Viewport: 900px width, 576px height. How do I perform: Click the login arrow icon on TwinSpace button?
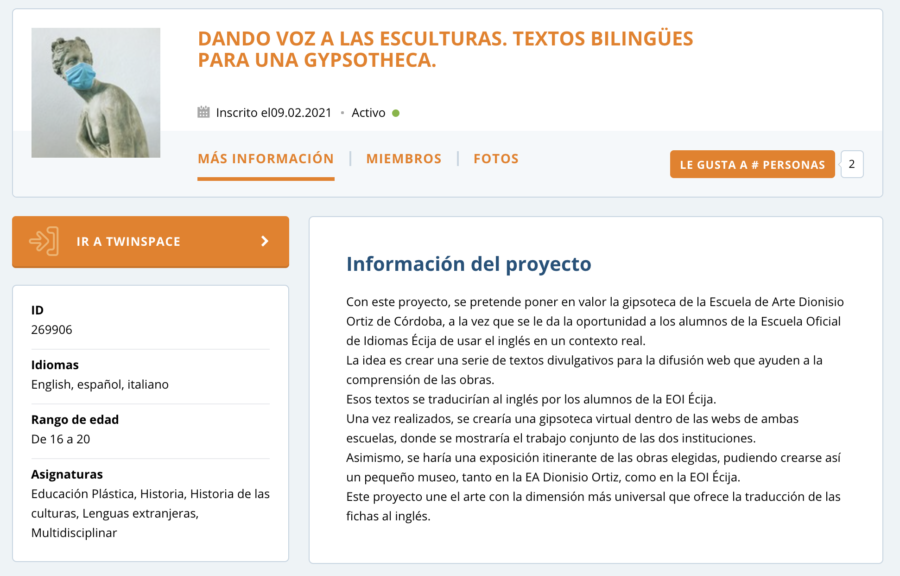pos(44,241)
